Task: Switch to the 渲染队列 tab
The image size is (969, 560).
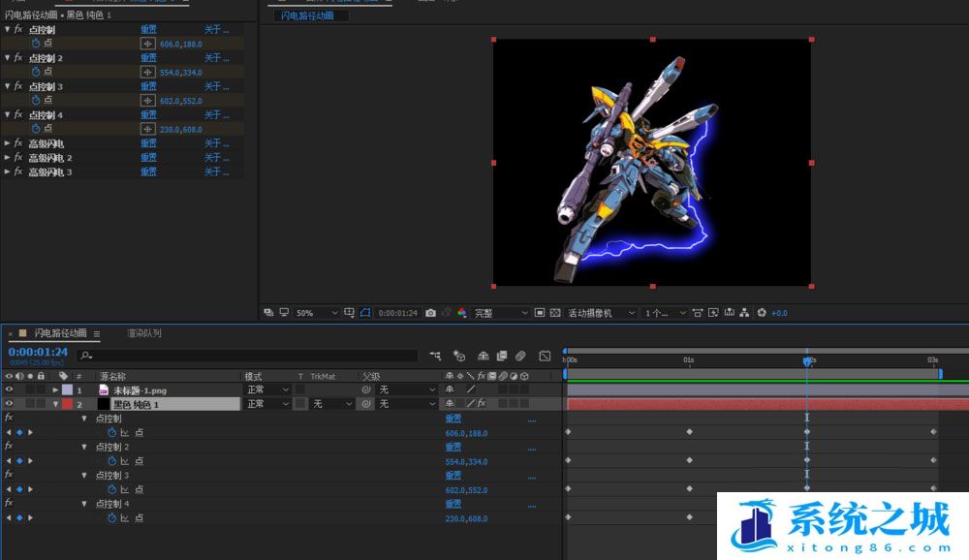Action: [x=144, y=333]
